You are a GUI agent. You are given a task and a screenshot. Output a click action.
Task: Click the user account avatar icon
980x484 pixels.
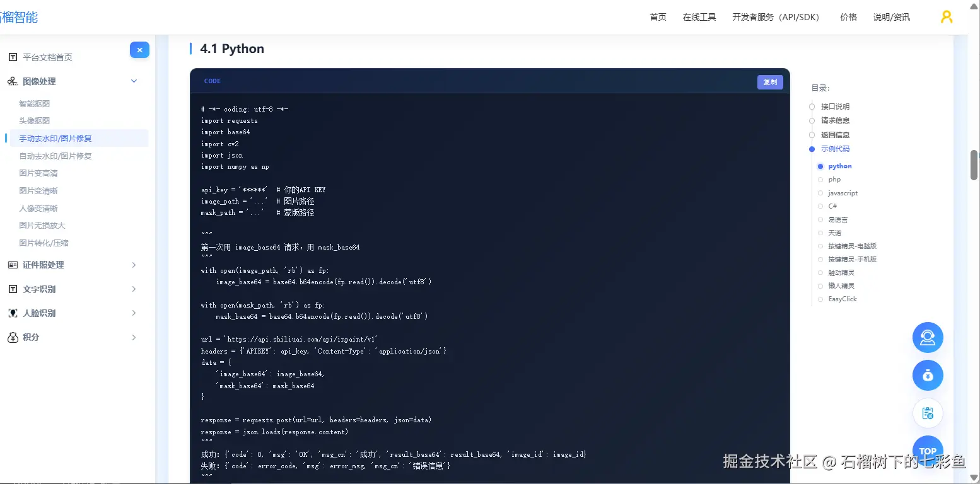(x=946, y=17)
